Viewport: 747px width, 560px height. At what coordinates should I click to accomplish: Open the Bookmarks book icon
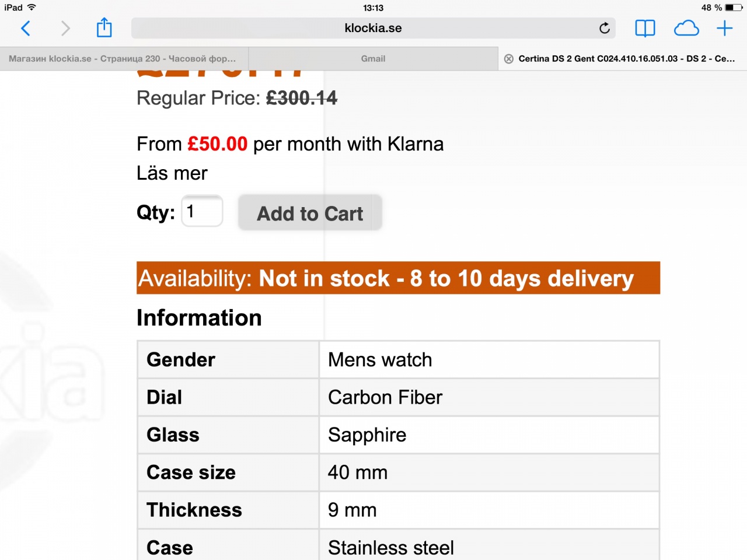coord(645,28)
